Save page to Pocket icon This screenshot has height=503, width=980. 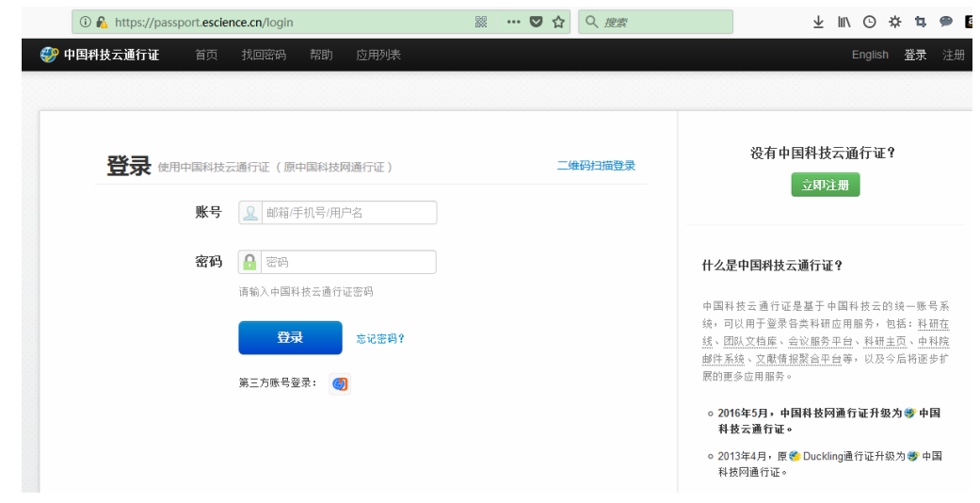tap(537, 22)
